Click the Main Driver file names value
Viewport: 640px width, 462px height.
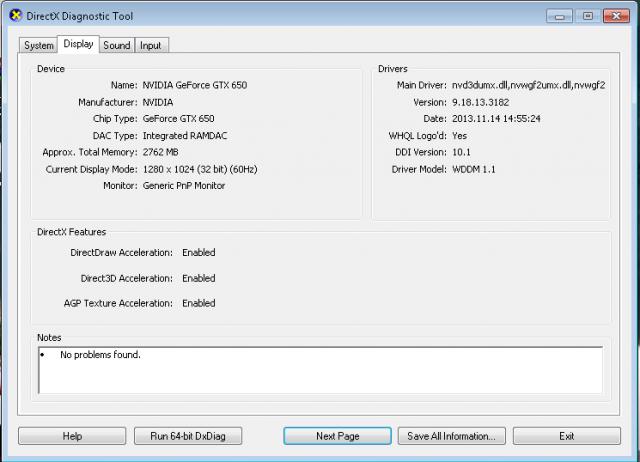tap(528, 85)
